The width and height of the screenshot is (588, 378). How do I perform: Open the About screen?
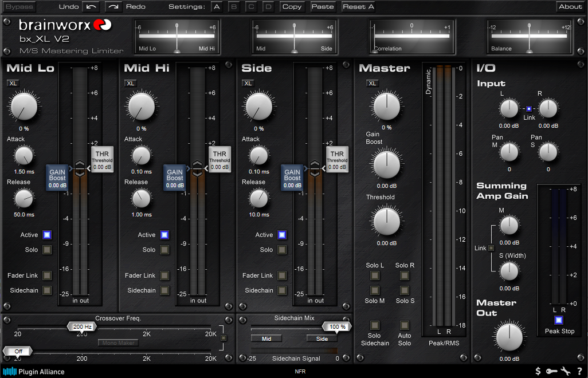[571, 7]
